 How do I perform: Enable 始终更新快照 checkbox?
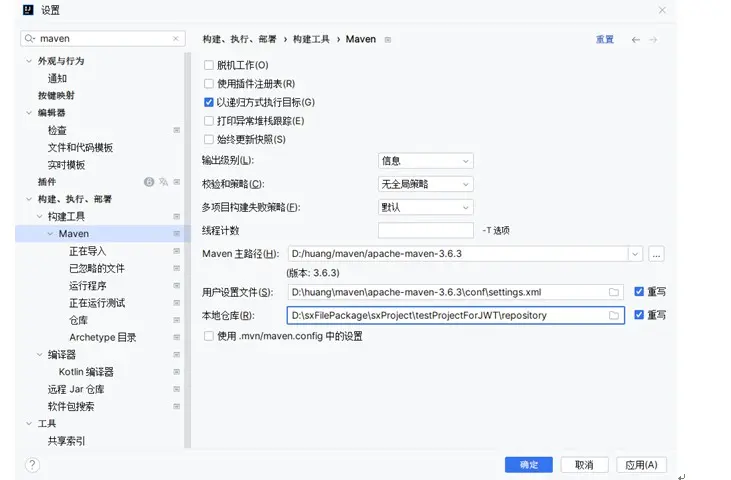click(209, 139)
